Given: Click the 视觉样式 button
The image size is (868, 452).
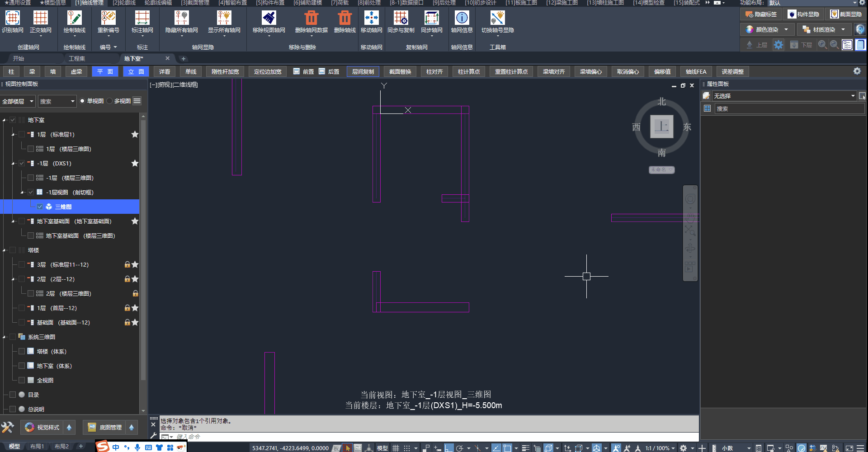Looking at the screenshot, I should pos(43,428).
